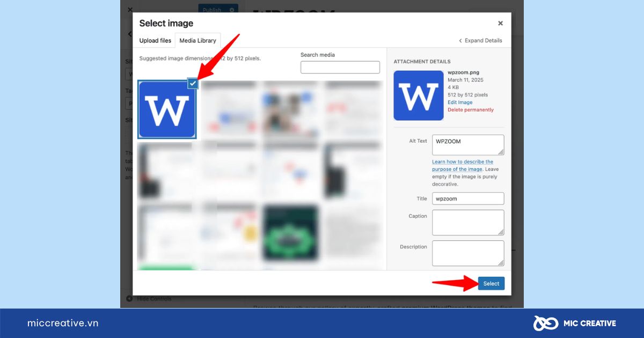The image size is (644, 338).
Task: Deselect wpzoom image via its checkmark
Action: coord(193,83)
